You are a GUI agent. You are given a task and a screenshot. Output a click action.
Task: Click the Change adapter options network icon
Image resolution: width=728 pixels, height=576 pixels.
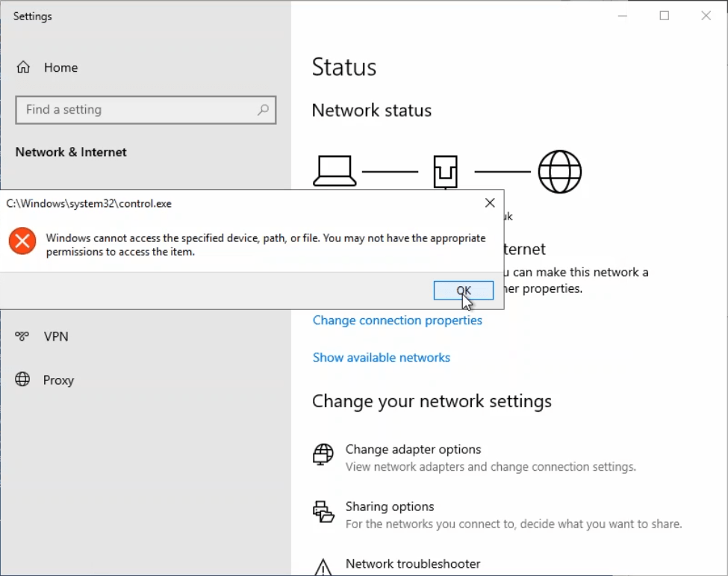(x=323, y=453)
